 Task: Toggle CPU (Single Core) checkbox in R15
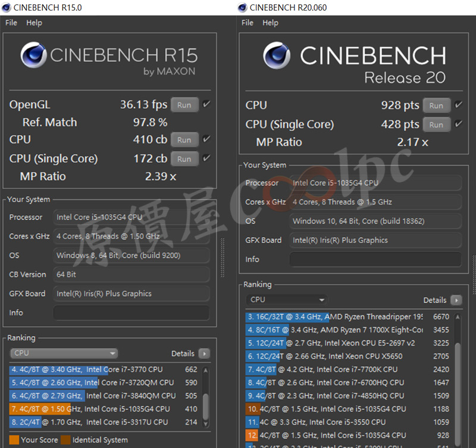[206, 158]
